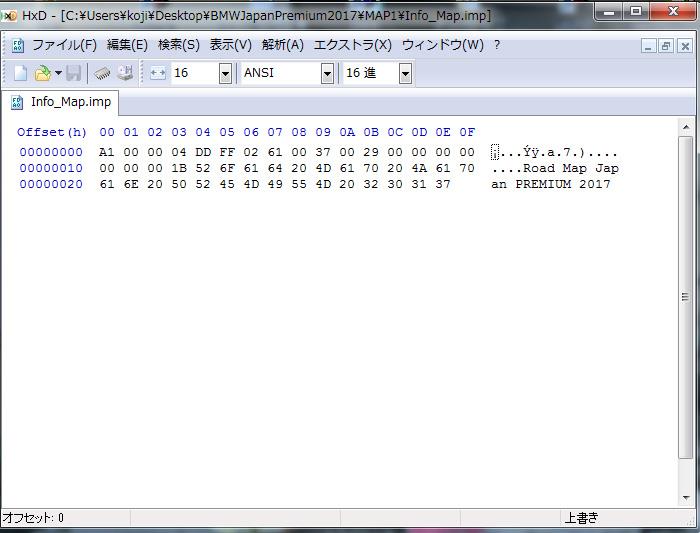Screen dimensions: 700x533
Task: Click the HxD document icon in menu bar
Action: (x=17, y=46)
